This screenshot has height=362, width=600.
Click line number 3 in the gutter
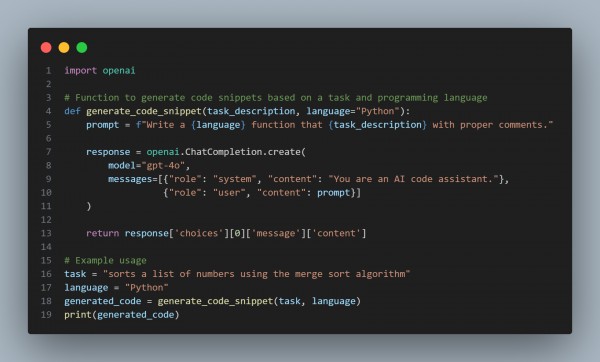[x=48, y=98]
